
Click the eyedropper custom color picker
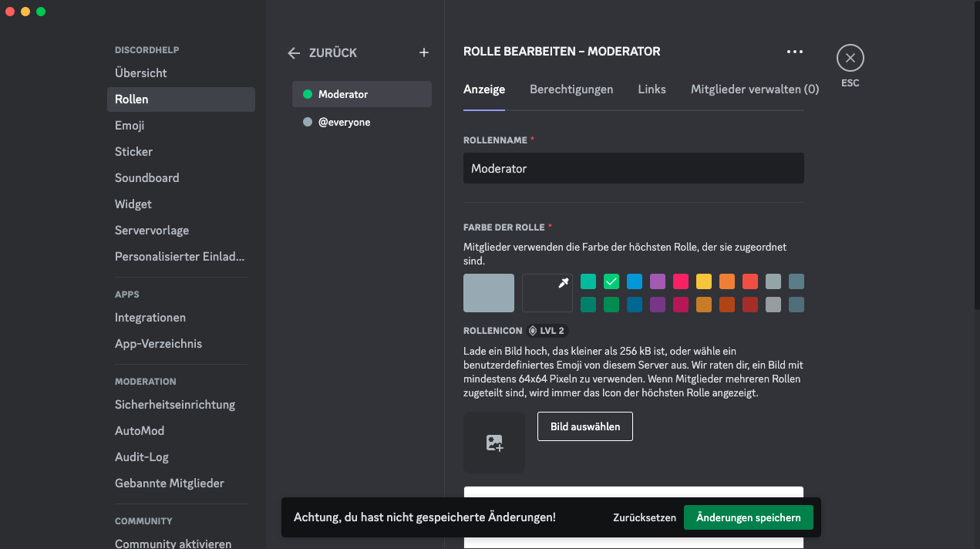pyautogui.click(x=547, y=293)
